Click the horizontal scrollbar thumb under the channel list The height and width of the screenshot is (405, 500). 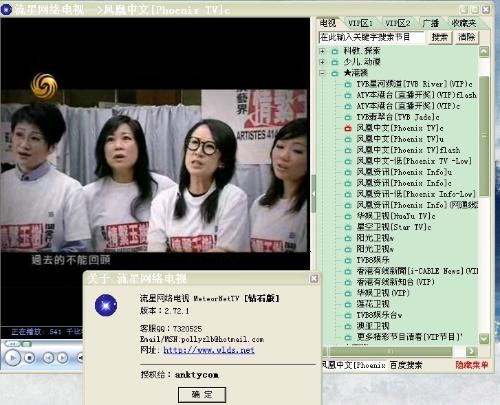coord(390,351)
